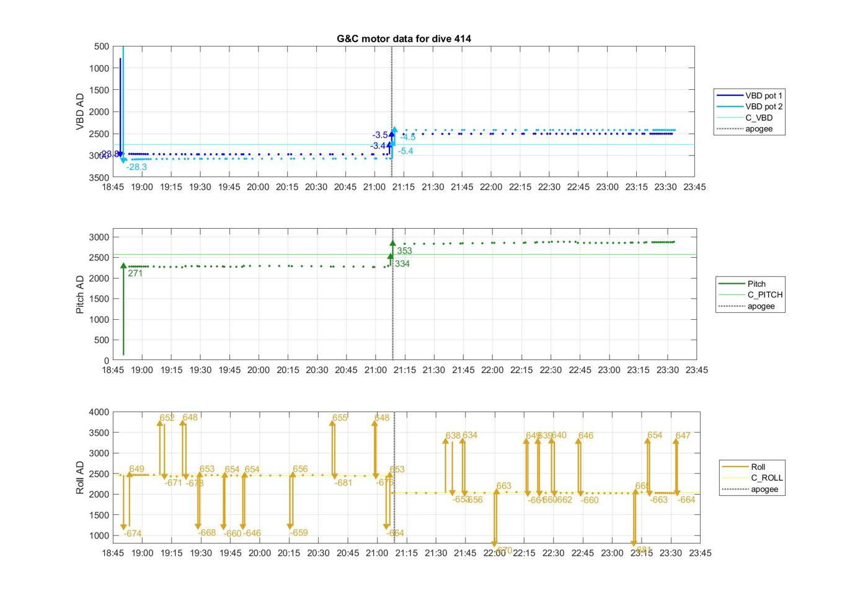Click "4000" tick on Roll AD axis
The width and height of the screenshot is (868, 611).
point(99,412)
